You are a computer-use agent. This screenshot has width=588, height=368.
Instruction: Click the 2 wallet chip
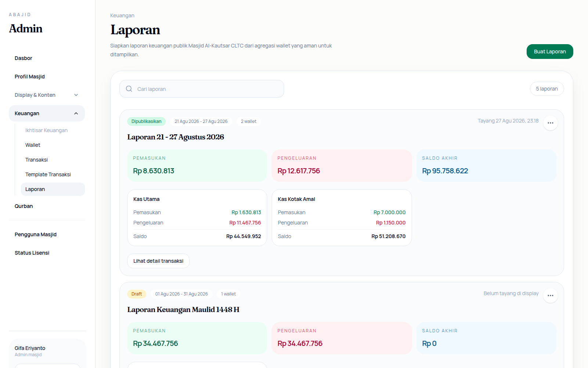point(249,121)
